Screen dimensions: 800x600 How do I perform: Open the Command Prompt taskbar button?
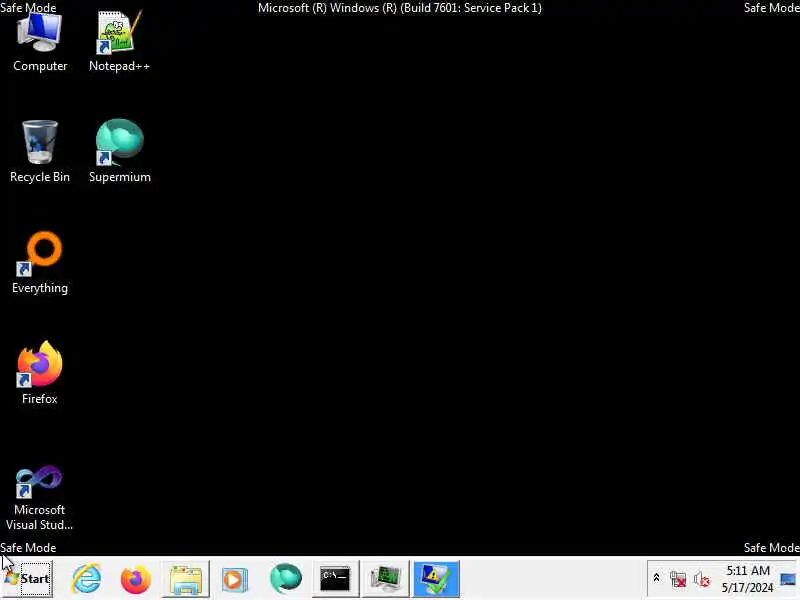[x=335, y=579]
